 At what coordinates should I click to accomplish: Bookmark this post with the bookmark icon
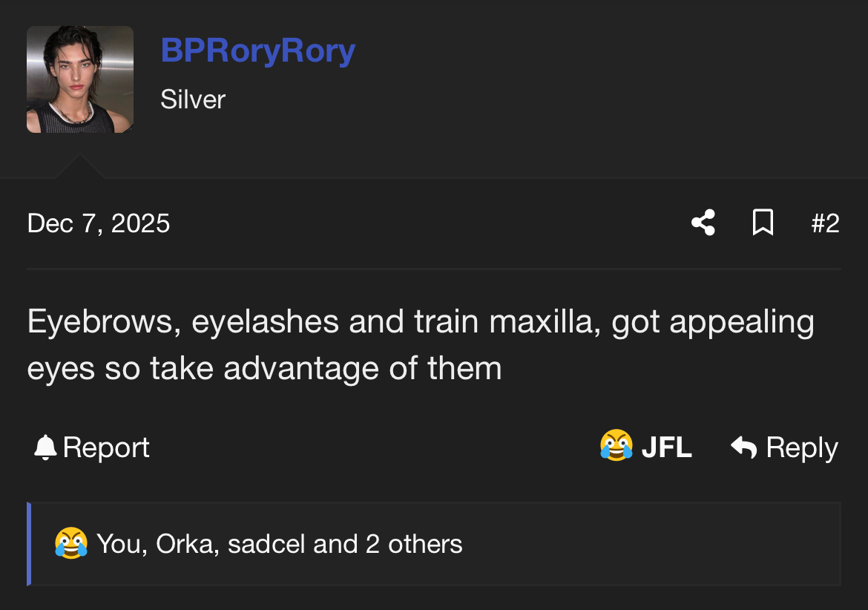tap(763, 223)
